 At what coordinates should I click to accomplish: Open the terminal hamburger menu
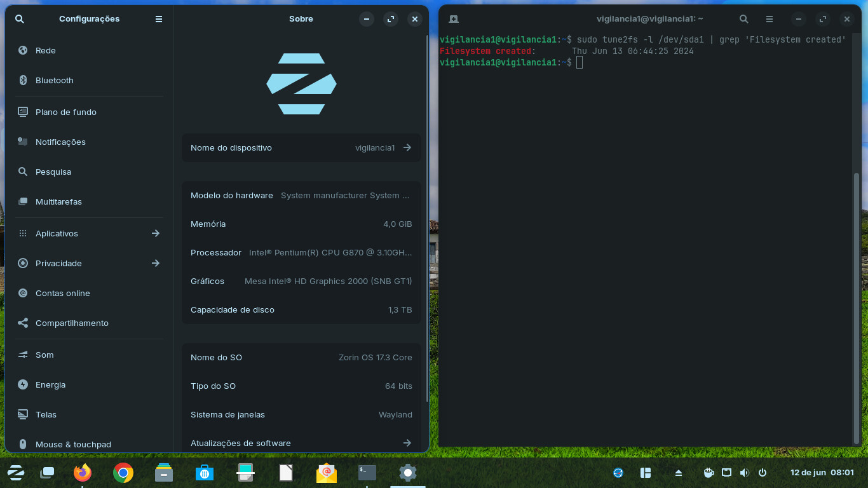tap(769, 19)
